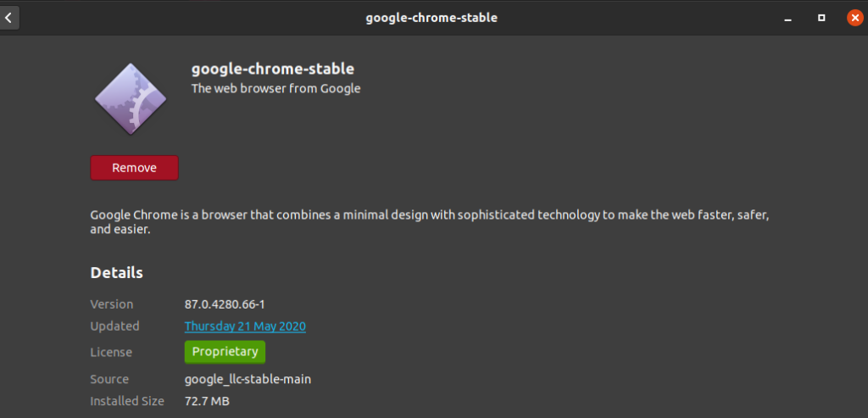Go back using the header back arrow
Viewport: 868px width, 418px height.
tap(8, 17)
